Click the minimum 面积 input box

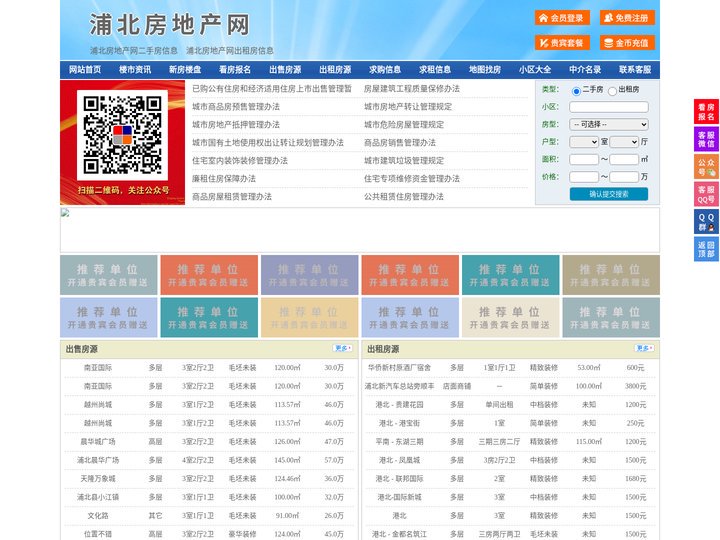click(x=584, y=159)
